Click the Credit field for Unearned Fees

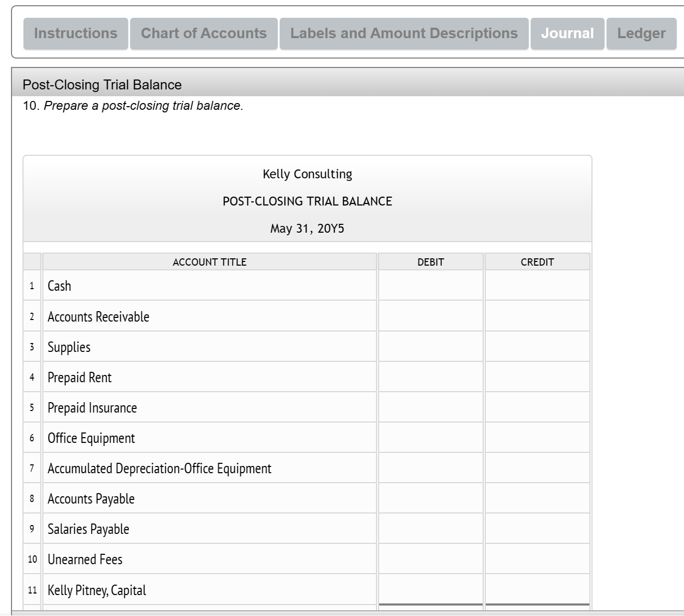[x=538, y=559]
